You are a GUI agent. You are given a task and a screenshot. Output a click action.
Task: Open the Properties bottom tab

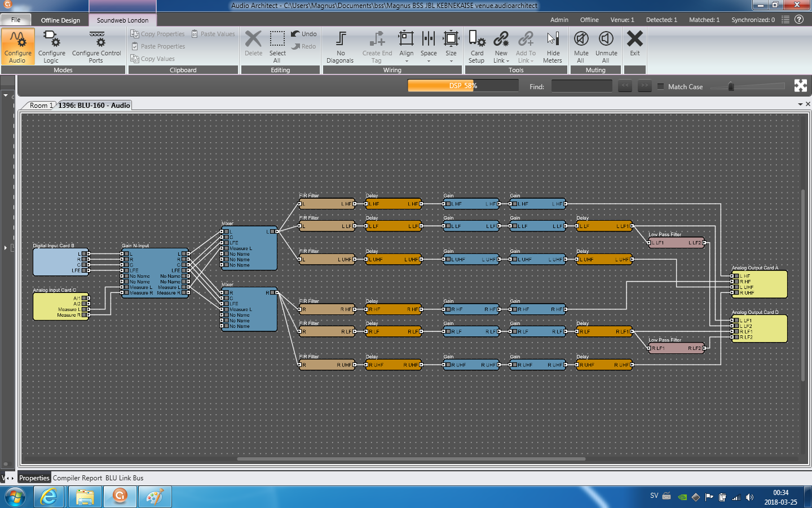point(34,478)
